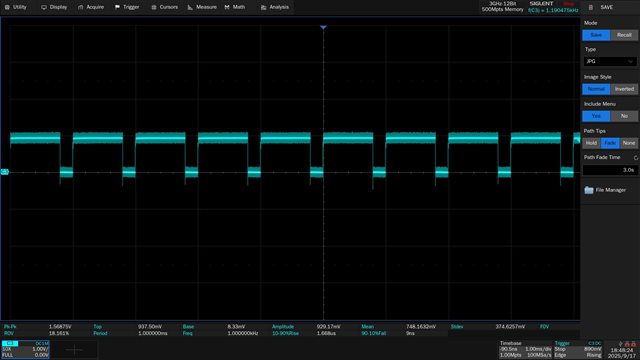Select the Stdev measurement
Image resolution: width=640 pixels, height=360 pixels.
[x=457, y=327]
